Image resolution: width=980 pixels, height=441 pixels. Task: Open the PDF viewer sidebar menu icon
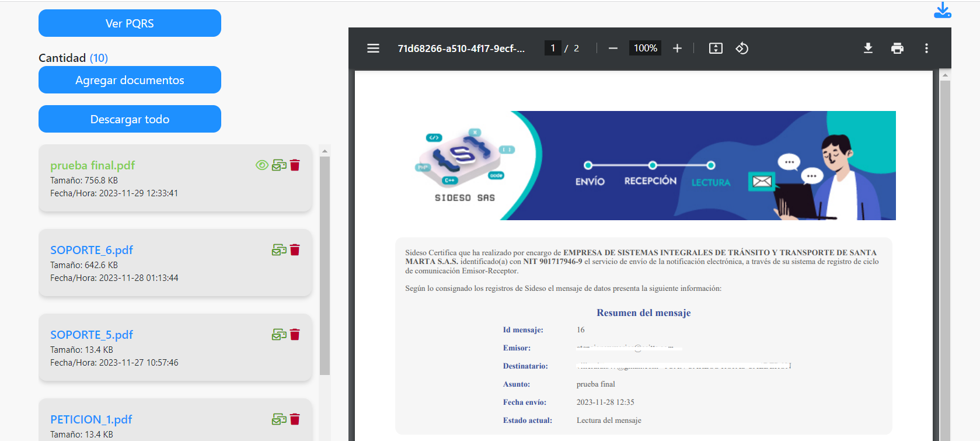click(x=373, y=48)
